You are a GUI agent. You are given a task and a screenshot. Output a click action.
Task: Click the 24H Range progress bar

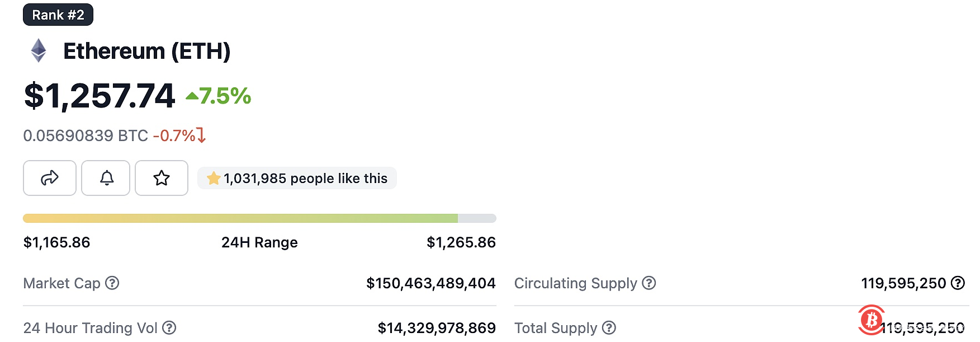click(259, 218)
